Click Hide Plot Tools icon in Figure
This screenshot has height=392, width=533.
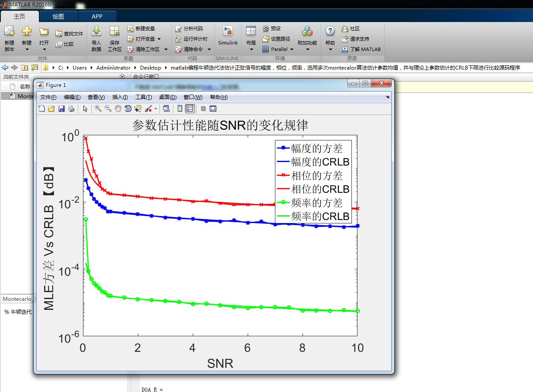(203, 108)
